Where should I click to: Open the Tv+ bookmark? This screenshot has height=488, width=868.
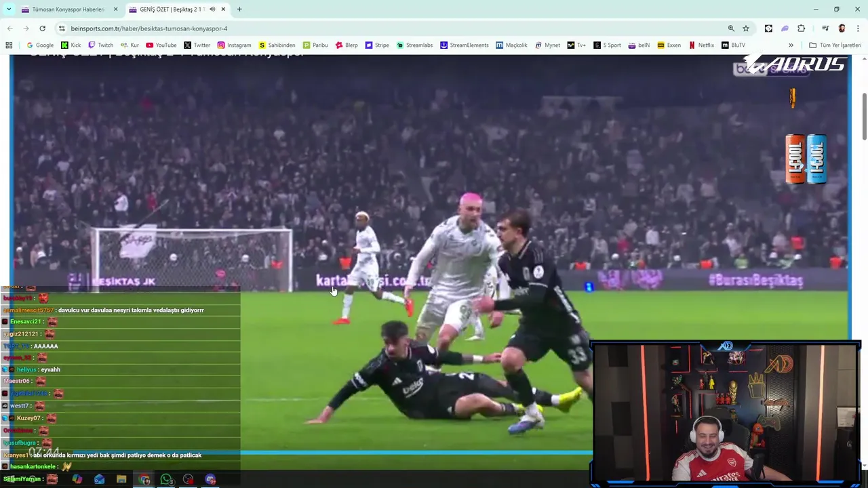click(x=576, y=45)
